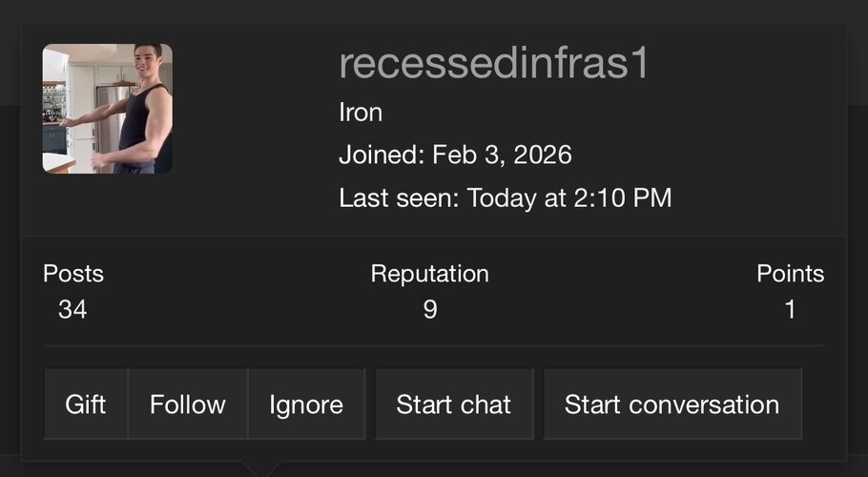The width and height of the screenshot is (868, 477).
Task: Select the Today at 2:10 PM timestamp
Action: pos(569,197)
